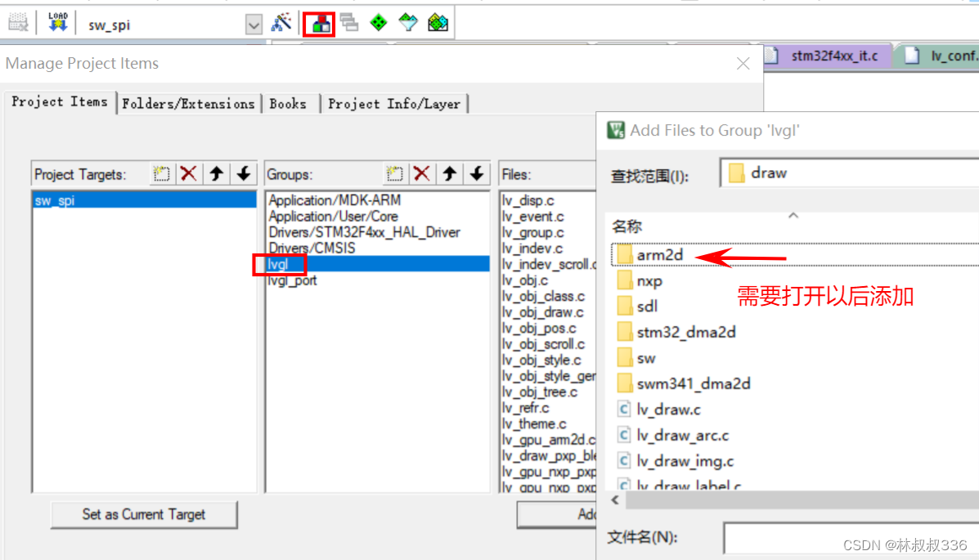The image size is (979, 560).
Task: Close the Manage Project Items dialog
Action: (743, 63)
